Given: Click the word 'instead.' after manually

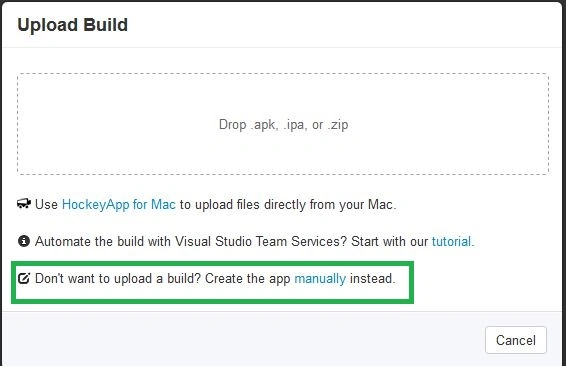Looking at the screenshot, I should point(373,279).
